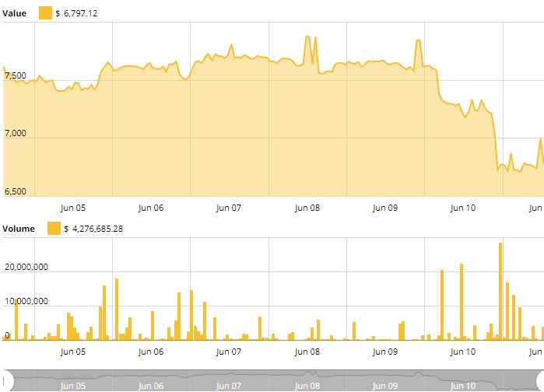Click the Value legend yellow swatch

pos(45,13)
